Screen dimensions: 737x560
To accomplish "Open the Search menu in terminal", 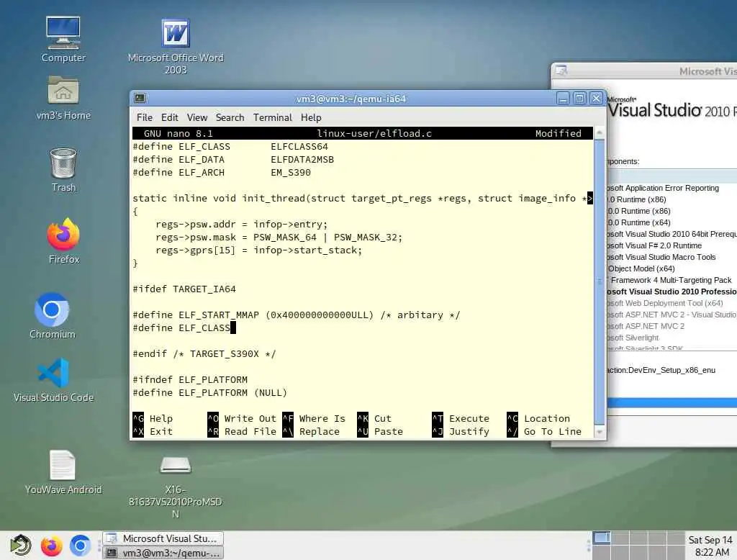I will [x=230, y=117].
